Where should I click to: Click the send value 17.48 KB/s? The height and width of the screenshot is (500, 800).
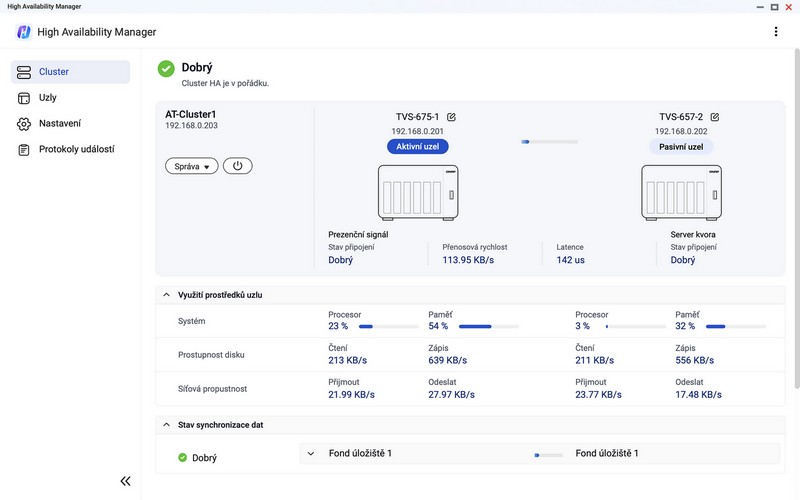pos(698,394)
